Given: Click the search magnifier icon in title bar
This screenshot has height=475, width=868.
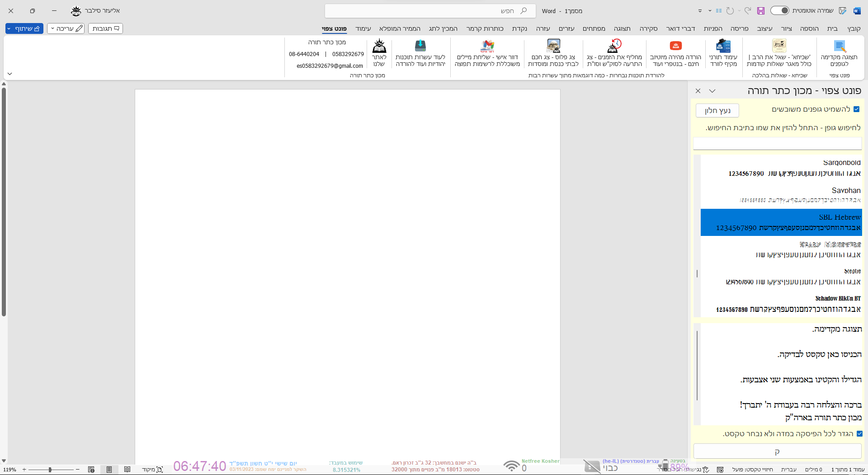Looking at the screenshot, I should point(524,11).
